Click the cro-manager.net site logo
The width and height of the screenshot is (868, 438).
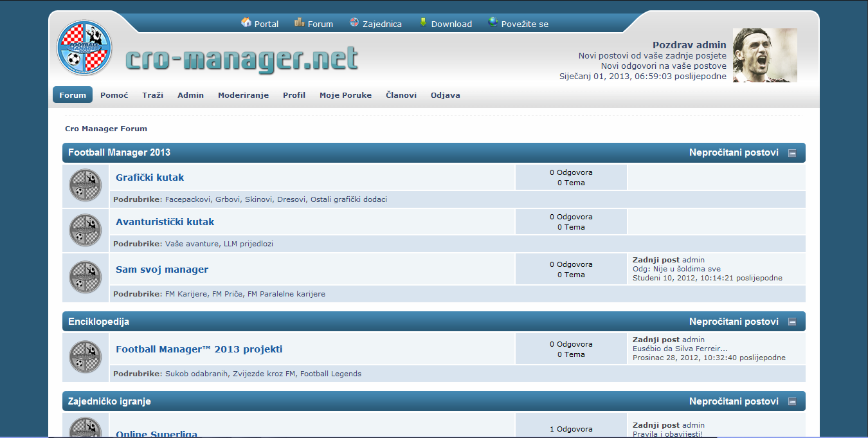[x=242, y=59]
